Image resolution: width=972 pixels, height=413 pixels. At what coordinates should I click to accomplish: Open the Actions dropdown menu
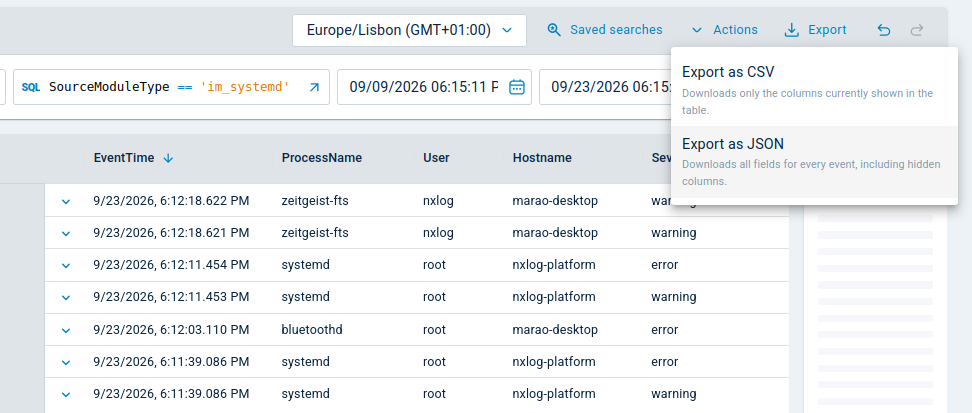724,30
